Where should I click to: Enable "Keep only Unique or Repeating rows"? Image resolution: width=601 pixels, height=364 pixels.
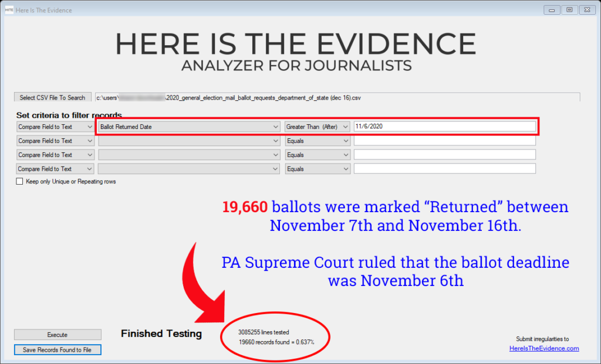(x=19, y=182)
